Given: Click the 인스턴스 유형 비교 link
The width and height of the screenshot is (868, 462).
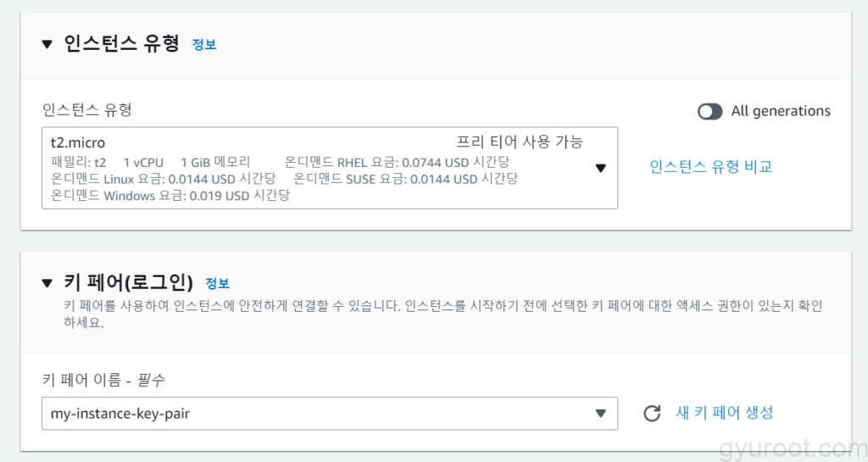Looking at the screenshot, I should pos(710,167).
